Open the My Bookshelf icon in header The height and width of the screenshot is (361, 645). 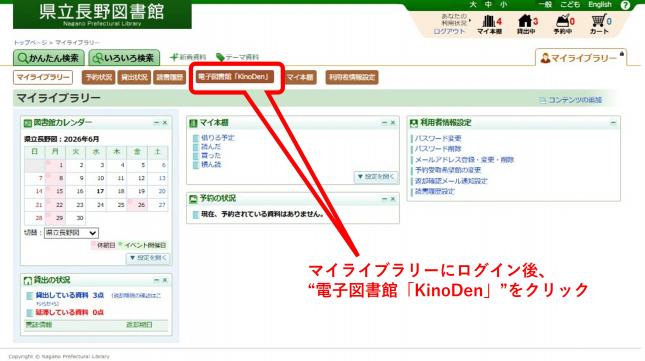tap(489, 24)
